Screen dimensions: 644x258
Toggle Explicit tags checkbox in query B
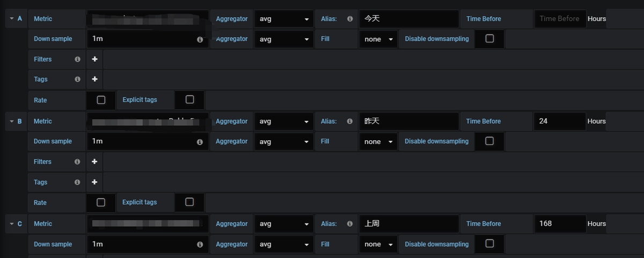(x=189, y=202)
